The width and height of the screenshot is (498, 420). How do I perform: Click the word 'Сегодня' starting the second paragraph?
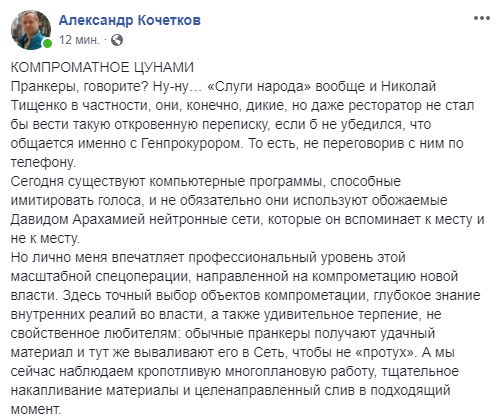(37, 182)
